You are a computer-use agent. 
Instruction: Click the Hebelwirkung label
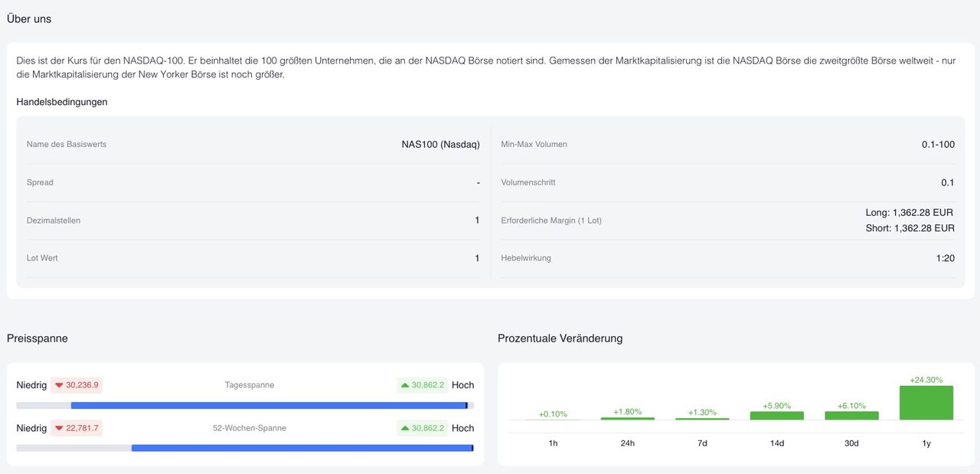point(526,258)
